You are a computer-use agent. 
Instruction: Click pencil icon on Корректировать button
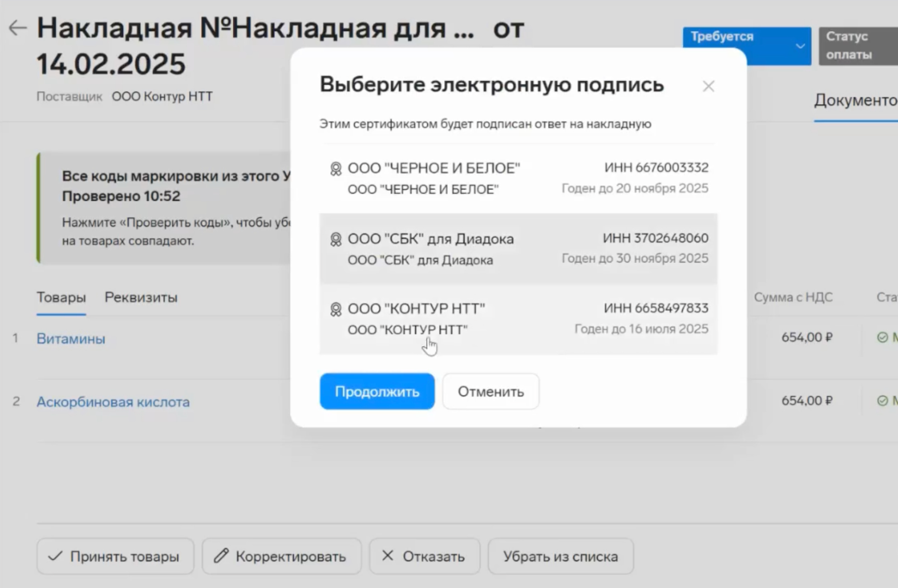tap(221, 556)
